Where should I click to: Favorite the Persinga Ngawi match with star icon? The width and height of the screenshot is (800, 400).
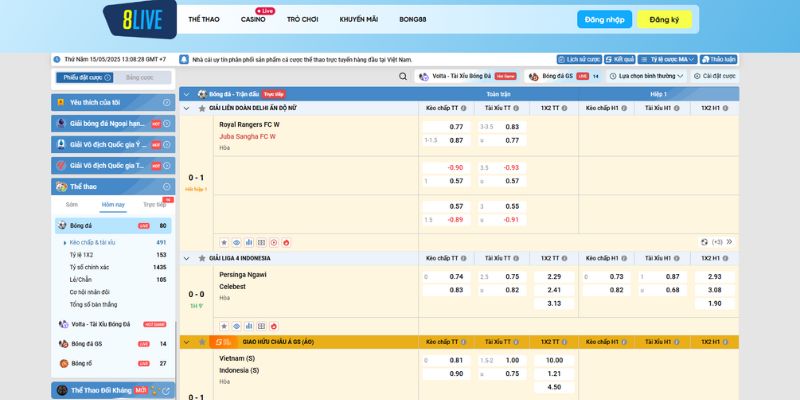pos(224,326)
